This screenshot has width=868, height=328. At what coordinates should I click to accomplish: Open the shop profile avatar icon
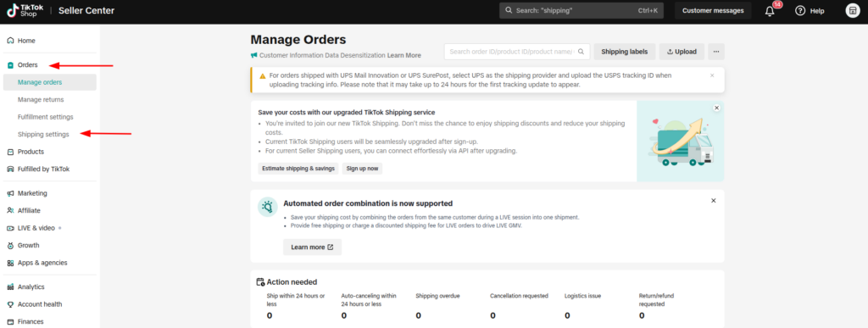click(x=853, y=10)
